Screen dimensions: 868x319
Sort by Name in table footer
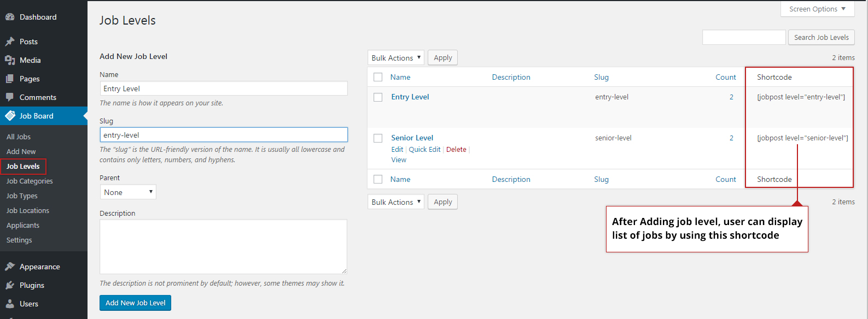tap(400, 179)
